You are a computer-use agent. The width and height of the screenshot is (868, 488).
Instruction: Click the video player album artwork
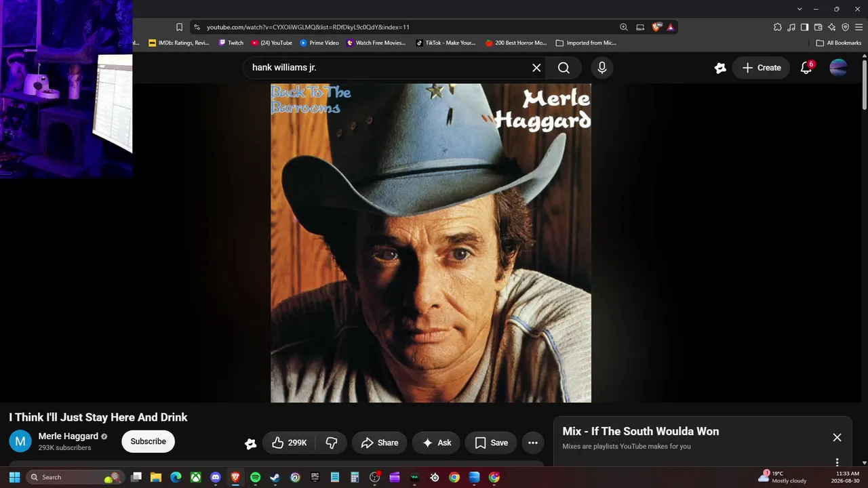click(431, 243)
